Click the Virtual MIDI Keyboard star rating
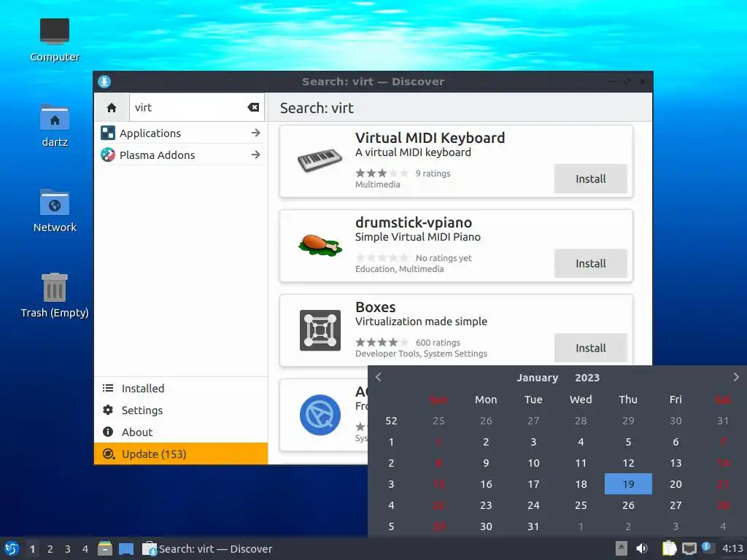The height and width of the screenshot is (560, 747). pos(382,174)
